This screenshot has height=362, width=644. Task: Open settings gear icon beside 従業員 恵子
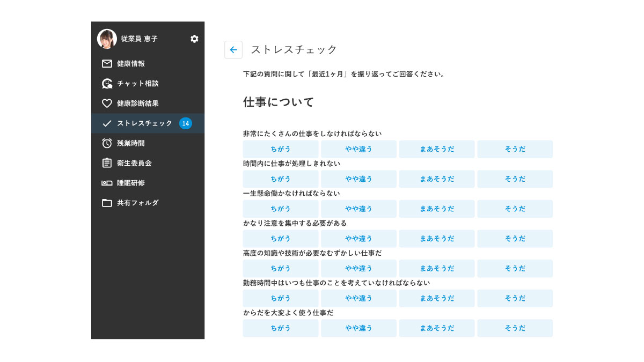tap(194, 39)
